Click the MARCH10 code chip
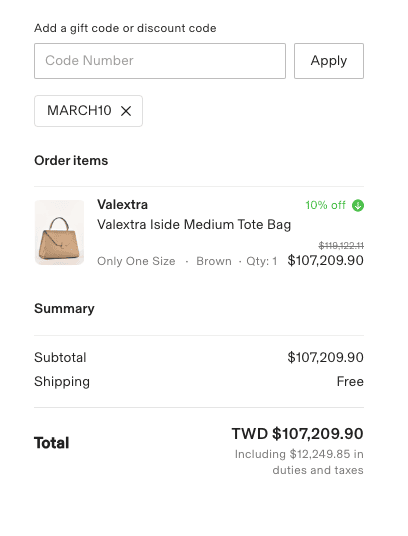Screen dimensions: 408x536 tap(88, 111)
